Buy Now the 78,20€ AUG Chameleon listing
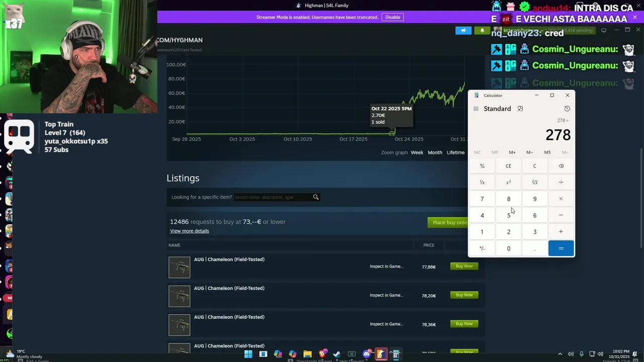This screenshot has height=362, width=644. tap(464, 295)
